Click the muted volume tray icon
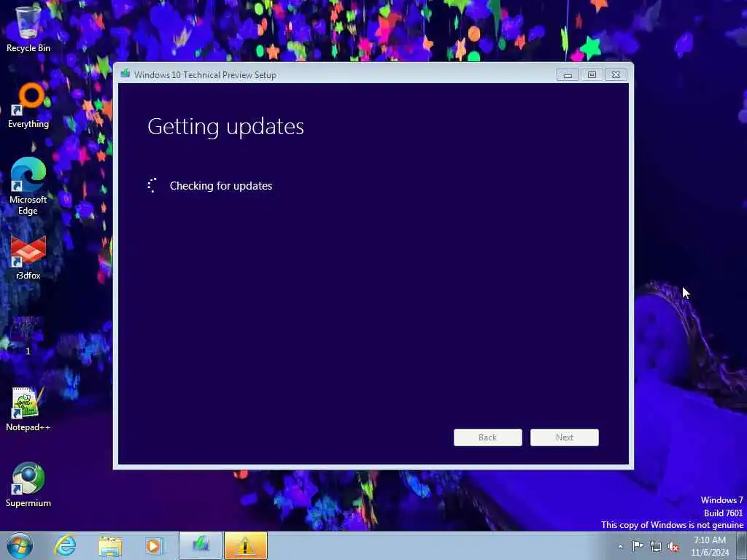This screenshot has width=747, height=560. point(673,546)
